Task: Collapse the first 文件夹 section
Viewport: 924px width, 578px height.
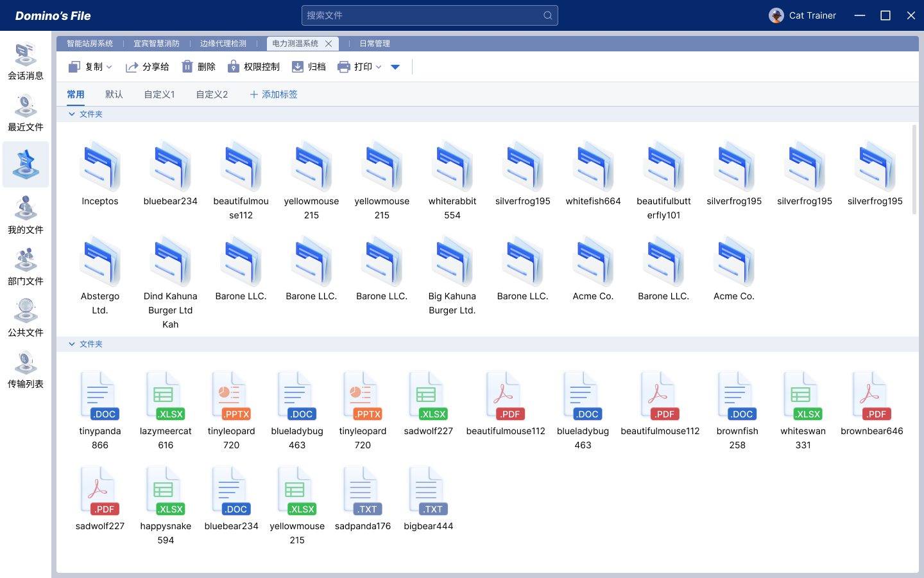Action: (x=72, y=114)
